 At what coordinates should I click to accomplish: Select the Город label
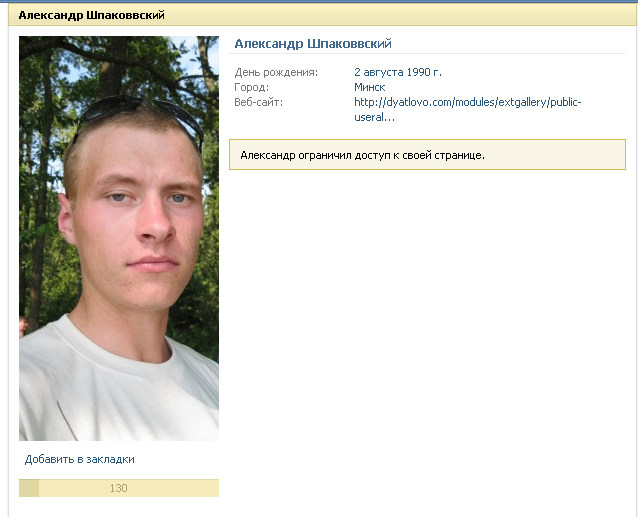[251, 87]
